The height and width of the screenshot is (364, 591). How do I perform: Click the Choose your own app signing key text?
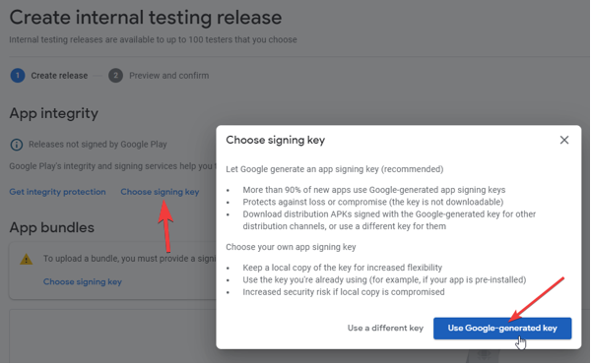click(291, 247)
